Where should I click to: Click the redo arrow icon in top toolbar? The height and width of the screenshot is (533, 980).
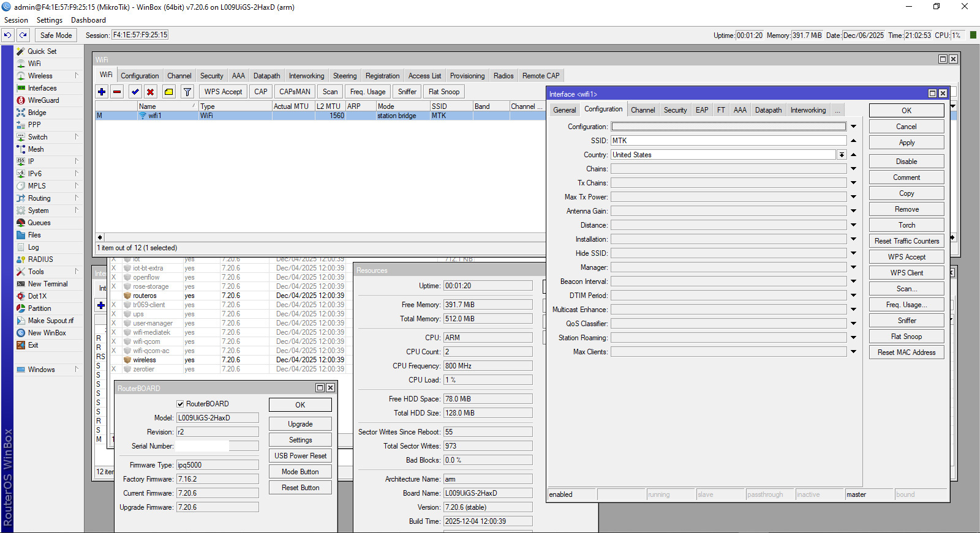[23, 35]
